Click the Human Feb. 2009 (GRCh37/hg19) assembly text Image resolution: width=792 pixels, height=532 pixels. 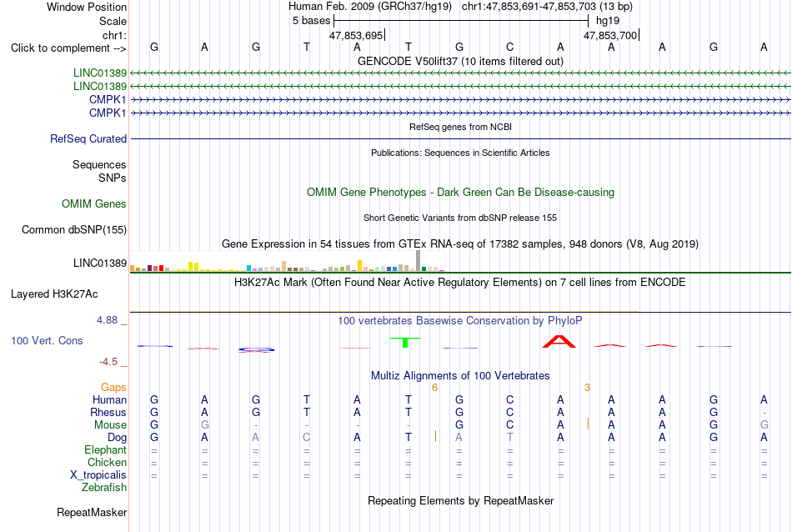(x=370, y=7)
